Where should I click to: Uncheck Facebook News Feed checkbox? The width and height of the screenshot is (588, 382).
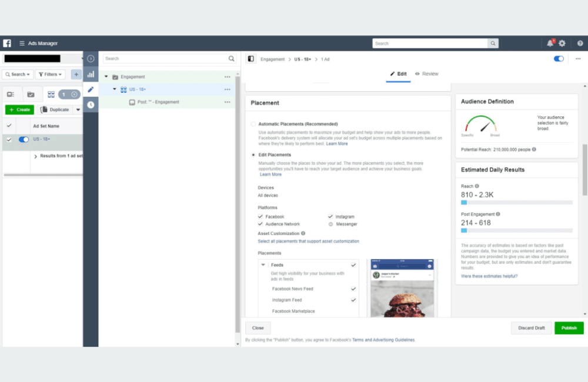coord(353,289)
